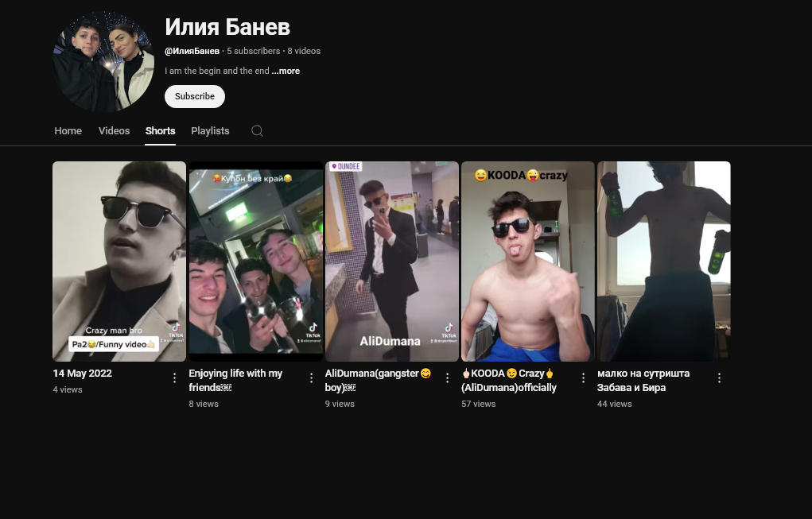The height and width of the screenshot is (519, 812).
Task: Open options menu for малко на сутришта short
Action: point(719,378)
